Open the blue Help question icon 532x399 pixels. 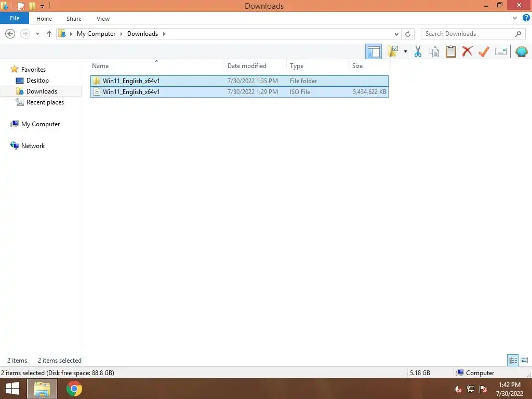point(526,18)
